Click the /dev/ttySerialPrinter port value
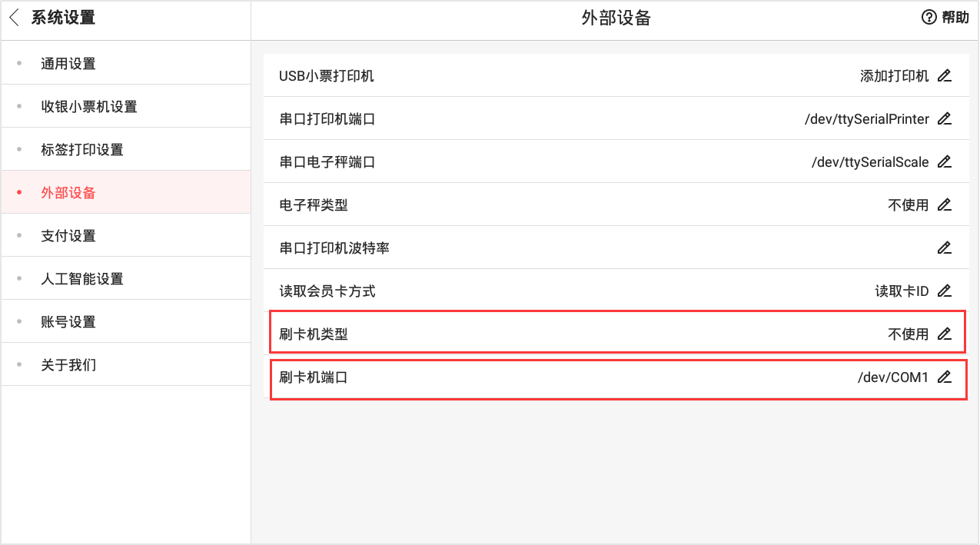The width and height of the screenshot is (980, 545). pyautogui.click(x=866, y=119)
